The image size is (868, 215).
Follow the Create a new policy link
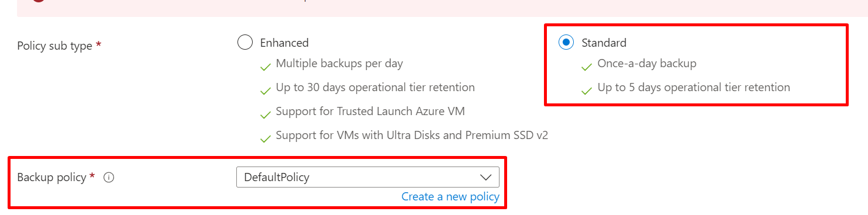click(450, 197)
